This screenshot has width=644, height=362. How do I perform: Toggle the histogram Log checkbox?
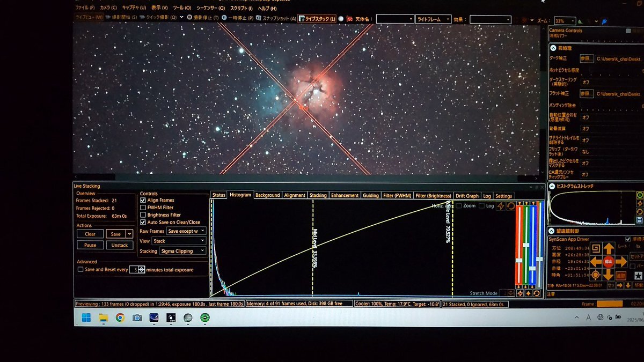point(481,206)
